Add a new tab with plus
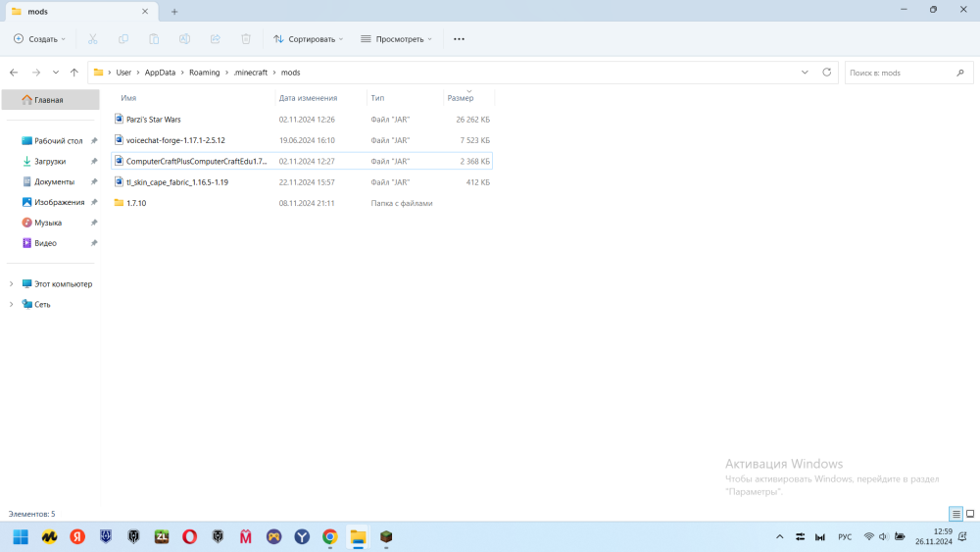This screenshot has width=980, height=552. tap(174, 11)
